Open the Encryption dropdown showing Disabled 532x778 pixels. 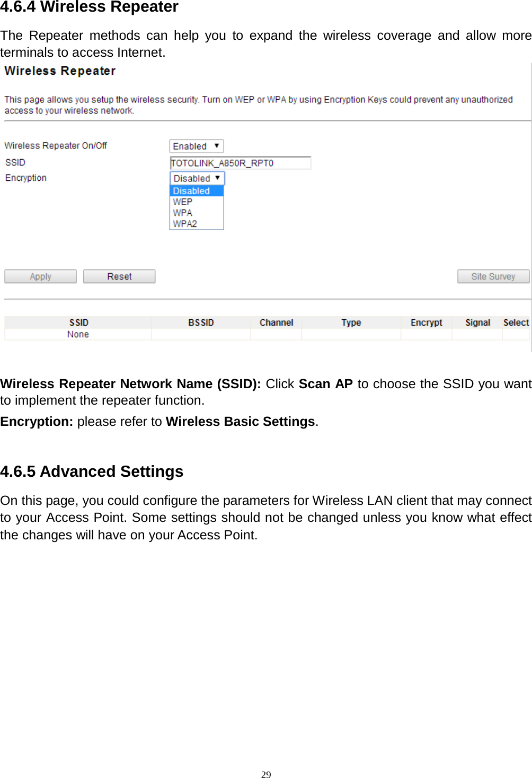pyautogui.click(x=197, y=179)
